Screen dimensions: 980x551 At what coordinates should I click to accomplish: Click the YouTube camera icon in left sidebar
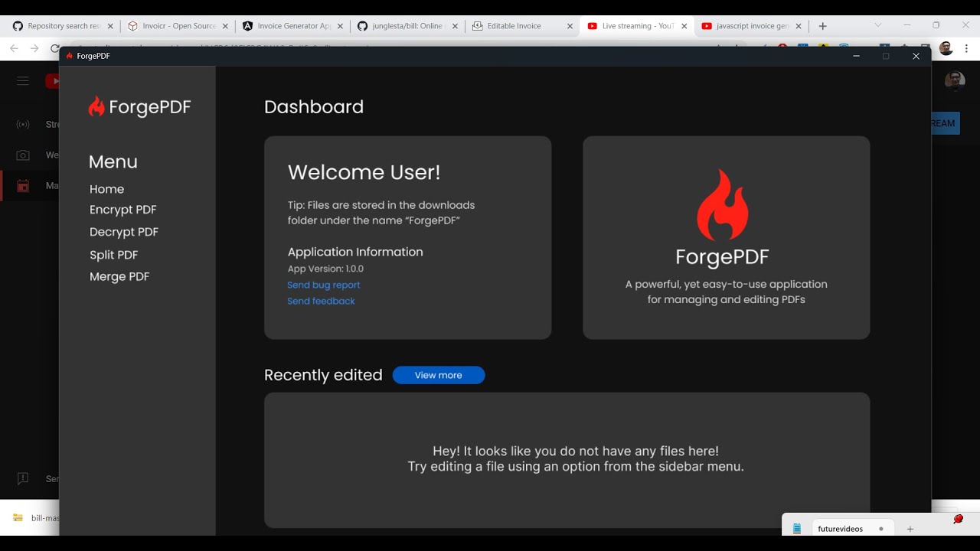pyautogui.click(x=23, y=155)
